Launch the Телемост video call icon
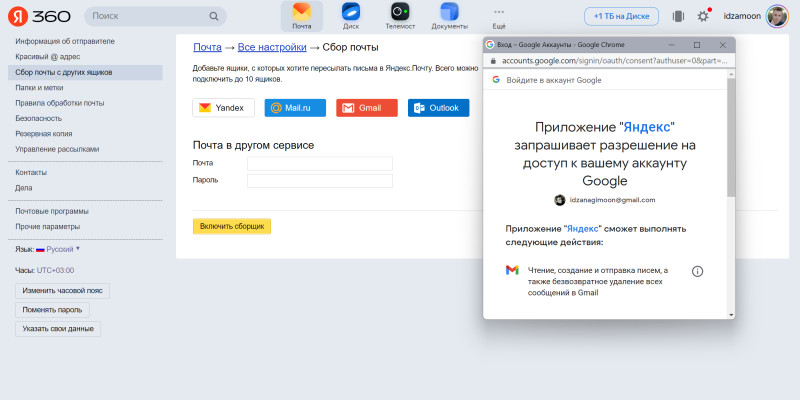Viewport: 800px width, 400px height. click(x=400, y=15)
